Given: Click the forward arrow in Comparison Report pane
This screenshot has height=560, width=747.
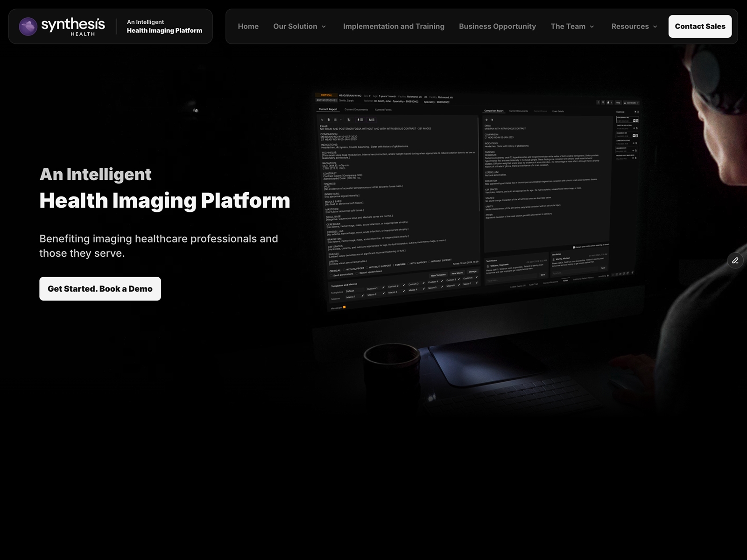Looking at the screenshot, I should (492, 120).
